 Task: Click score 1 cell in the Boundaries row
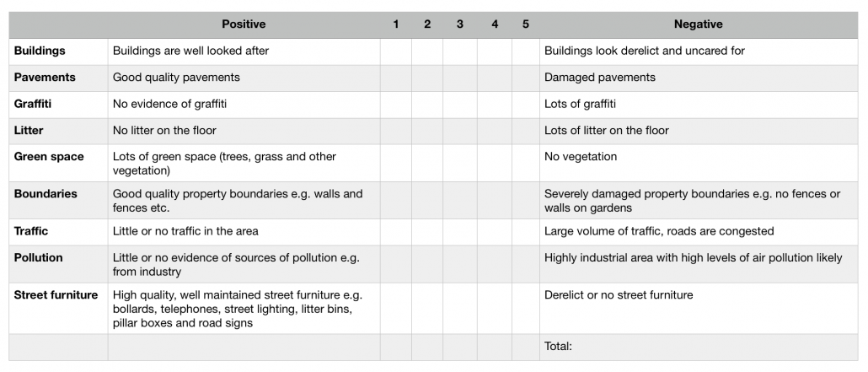point(395,200)
